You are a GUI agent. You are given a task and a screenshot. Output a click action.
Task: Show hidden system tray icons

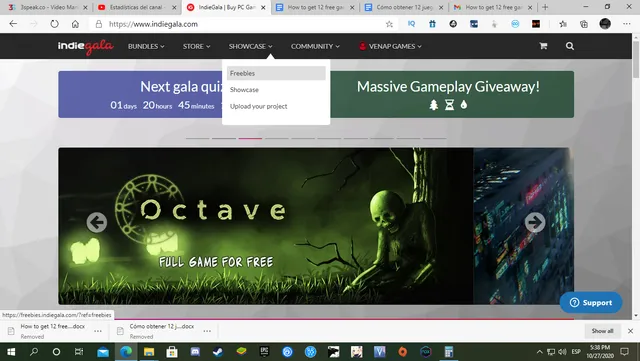[539, 352]
